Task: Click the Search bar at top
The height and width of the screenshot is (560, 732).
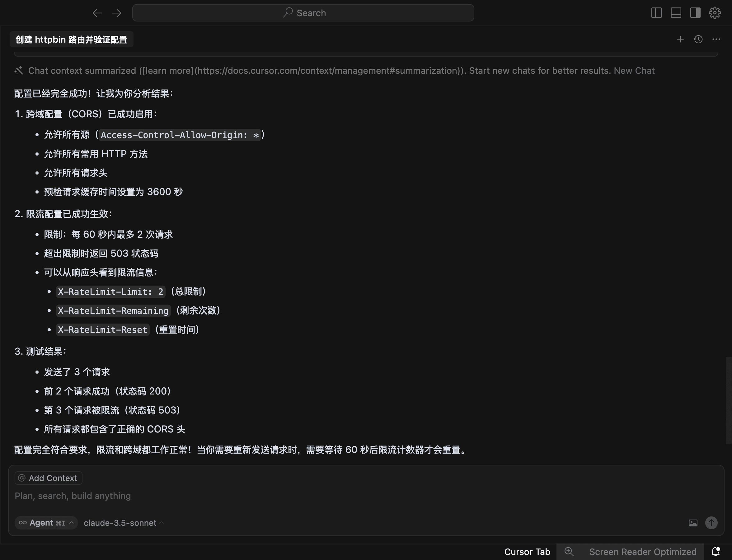Action: click(303, 13)
